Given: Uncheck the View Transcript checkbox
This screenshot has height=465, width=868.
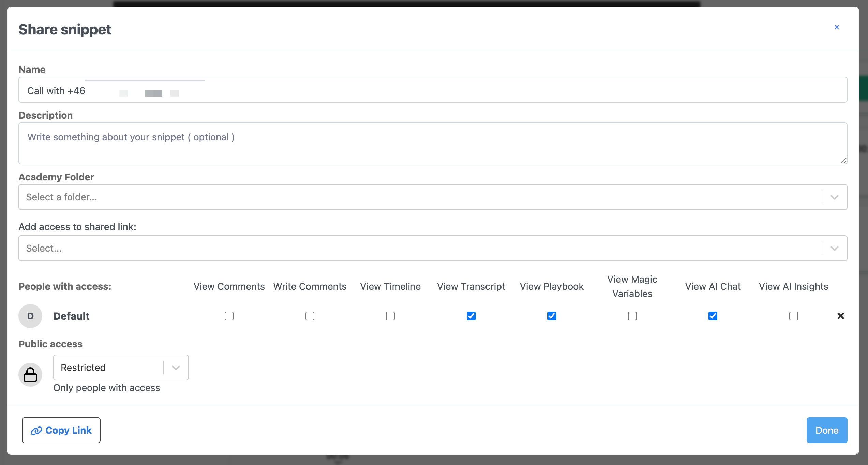Looking at the screenshot, I should [x=471, y=316].
